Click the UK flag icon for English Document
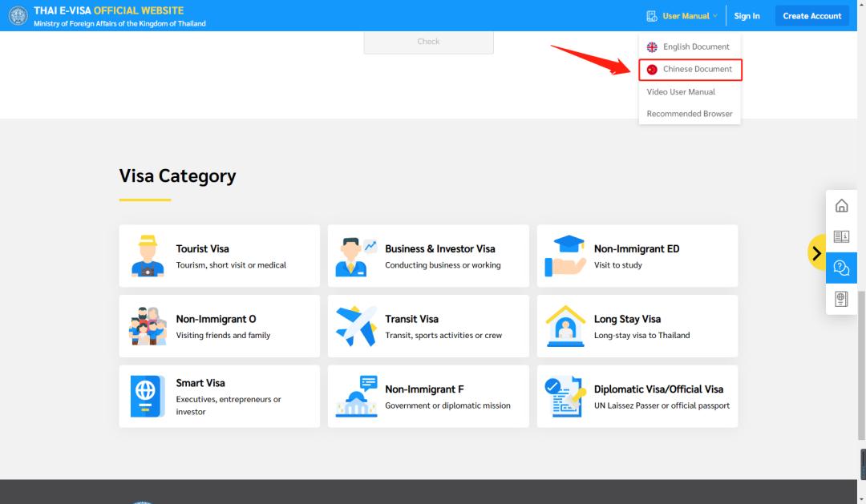 [652, 47]
